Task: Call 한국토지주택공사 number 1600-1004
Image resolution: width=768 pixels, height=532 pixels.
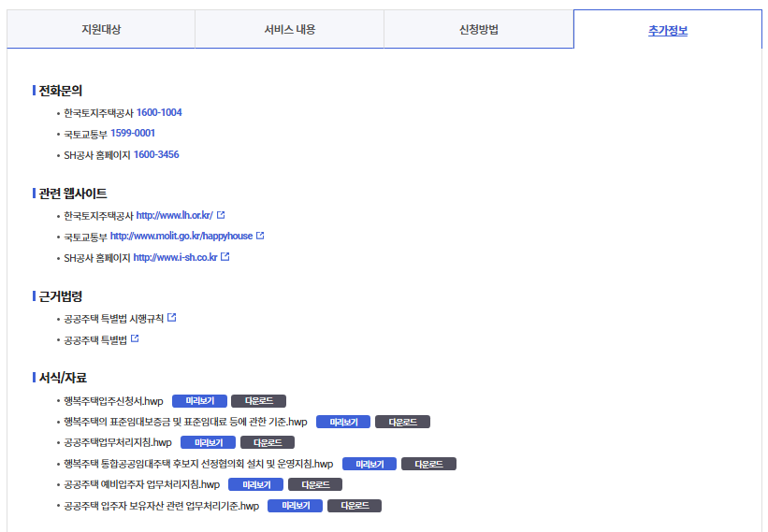Action: (x=159, y=112)
